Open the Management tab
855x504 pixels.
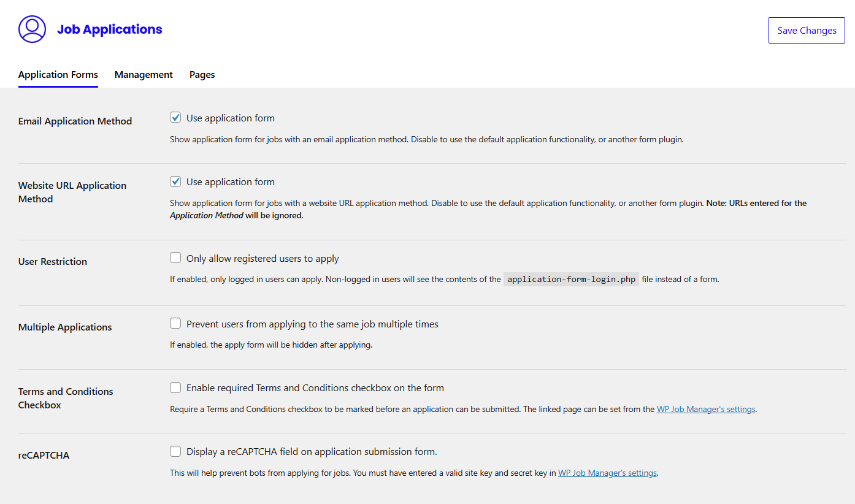144,75
